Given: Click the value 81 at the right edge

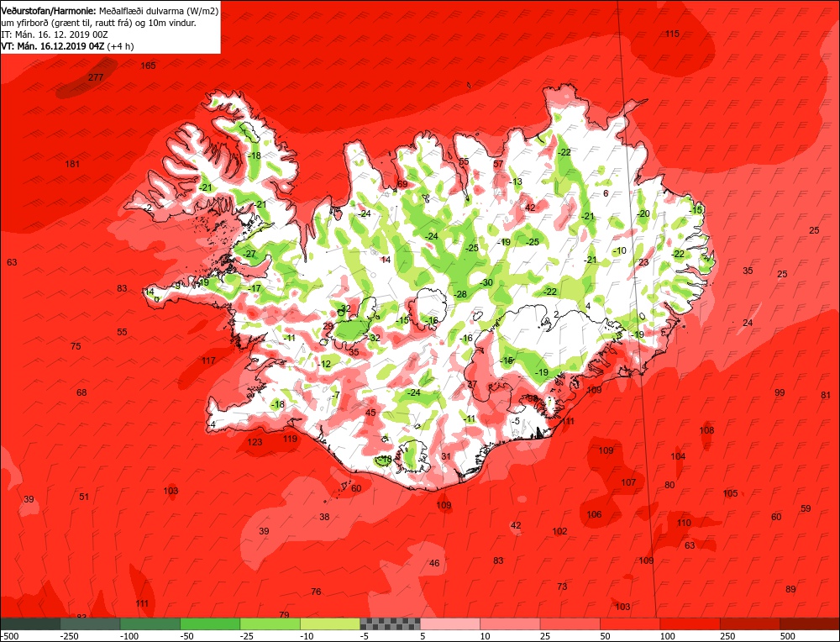Looking at the screenshot, I should coord(826,396).
